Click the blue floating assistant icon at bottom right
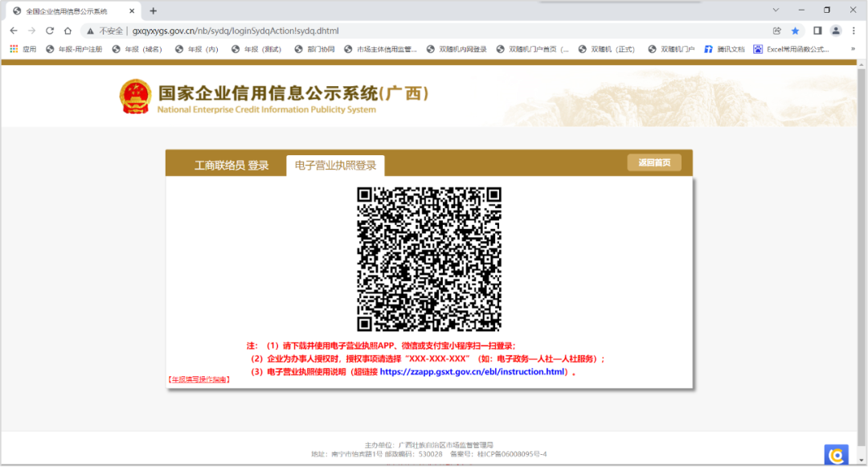Image resolution: width=868 pixels, height=467 pixels. [837, 455]
